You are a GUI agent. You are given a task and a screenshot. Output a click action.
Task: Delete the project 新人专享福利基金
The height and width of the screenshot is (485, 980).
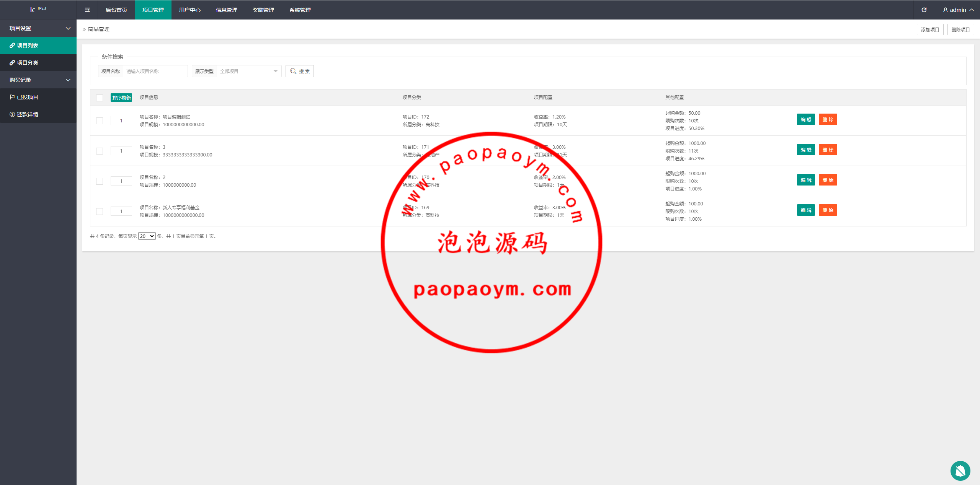pyautogui.click(x=828, y=210)
